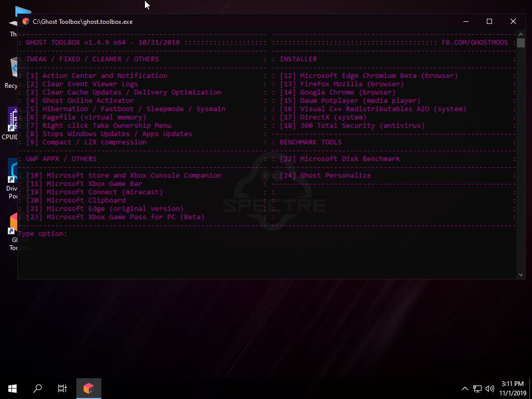532x399 pixels.
Task: Click 'TWEAK / FIXED / CLEANER / OTHERS' heading
Action: [92, 59]
